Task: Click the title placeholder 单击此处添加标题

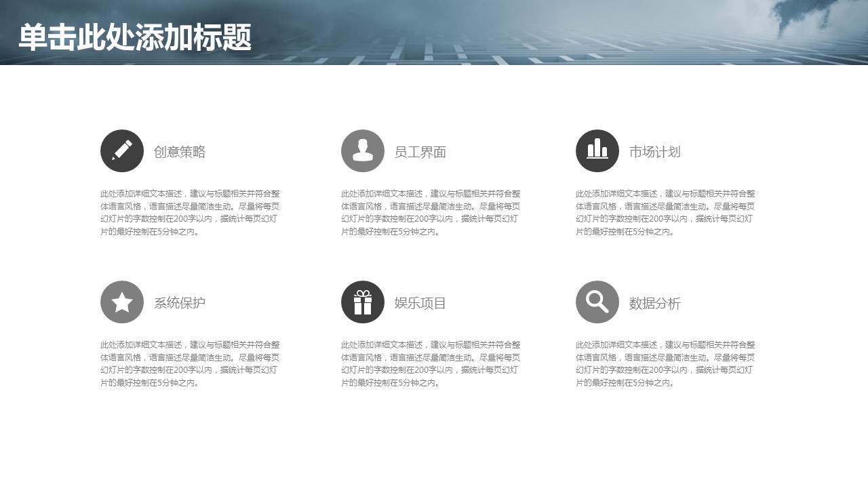Action: [x=135, y=37]
